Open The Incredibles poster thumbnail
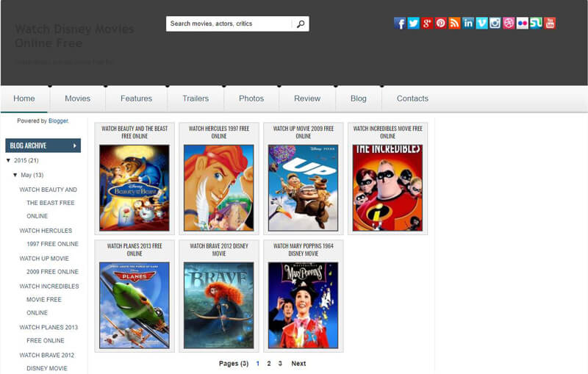 pos(387,188)
